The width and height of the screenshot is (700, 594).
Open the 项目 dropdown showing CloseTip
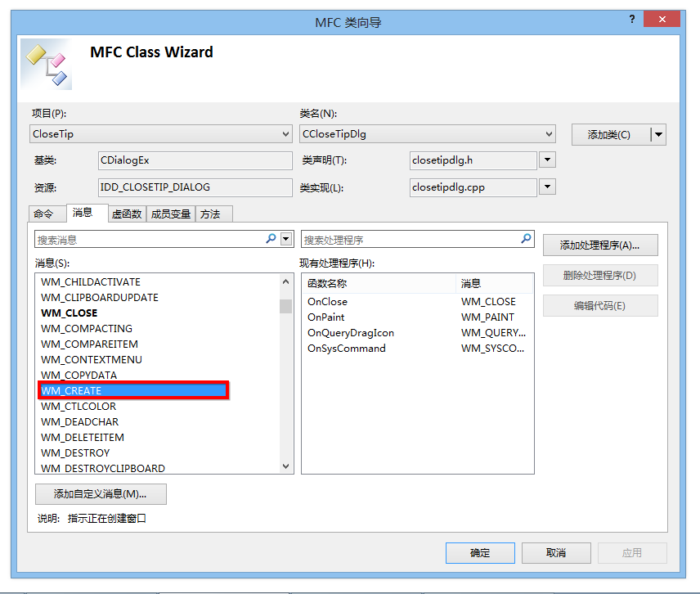click(285, 133)
